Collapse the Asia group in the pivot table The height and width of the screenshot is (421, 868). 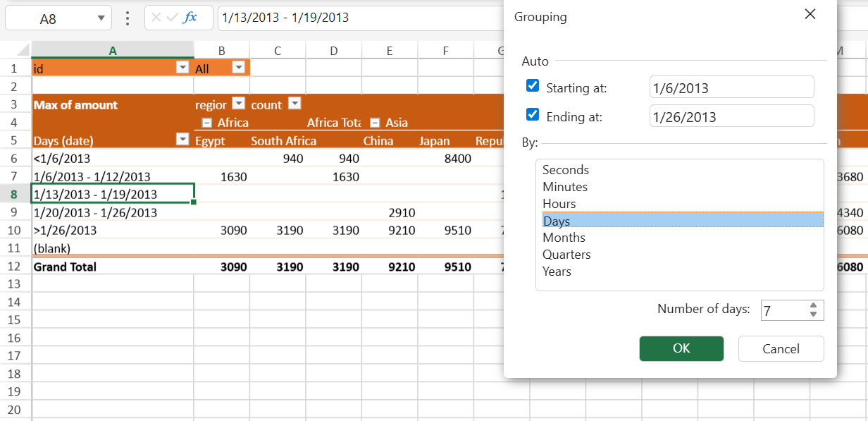[x=375, y=123]
